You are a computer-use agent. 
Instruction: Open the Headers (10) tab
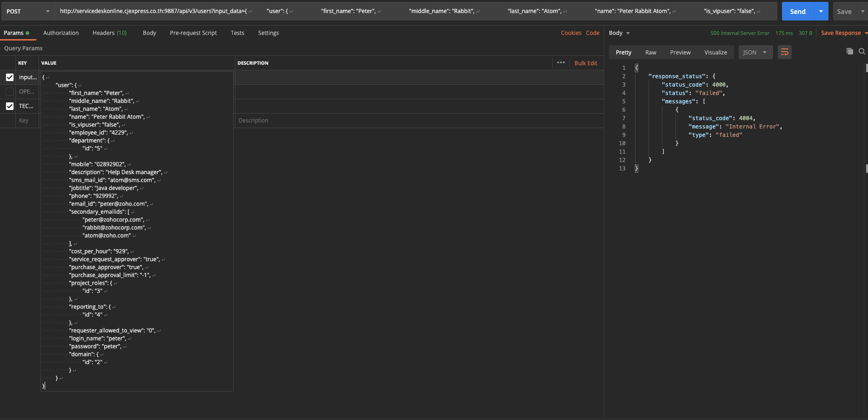(x=109, y=33)
